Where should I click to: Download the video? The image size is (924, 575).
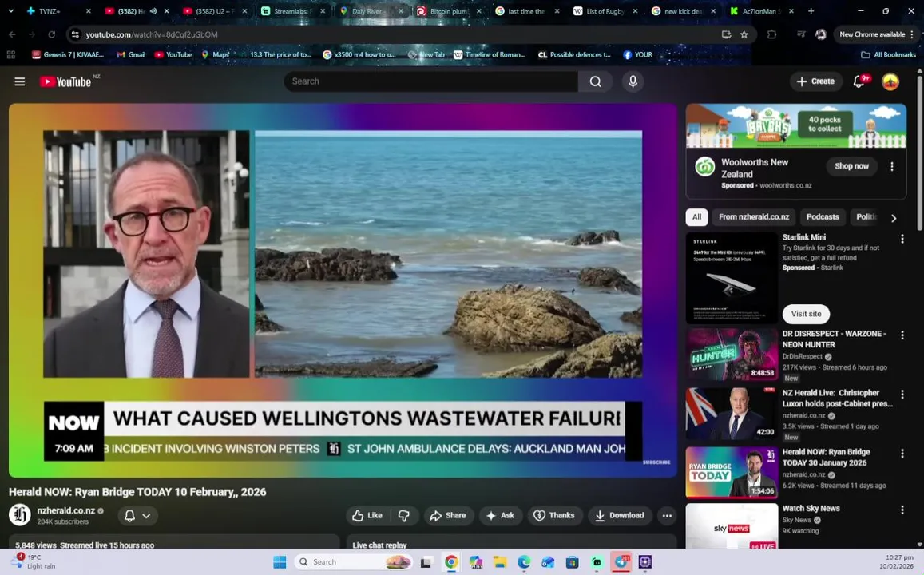tap(620, 515)
